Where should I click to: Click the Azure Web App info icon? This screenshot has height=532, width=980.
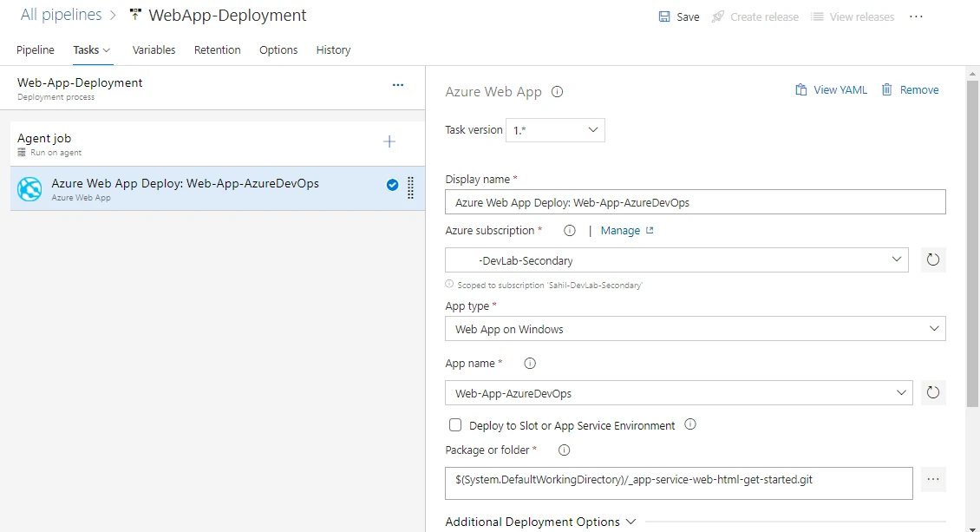coord(558,91)
